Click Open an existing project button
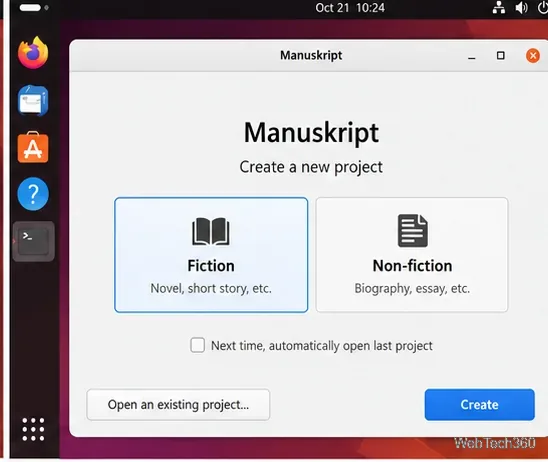This screenshot has width=548, height=462. click(x=178, y=404)
